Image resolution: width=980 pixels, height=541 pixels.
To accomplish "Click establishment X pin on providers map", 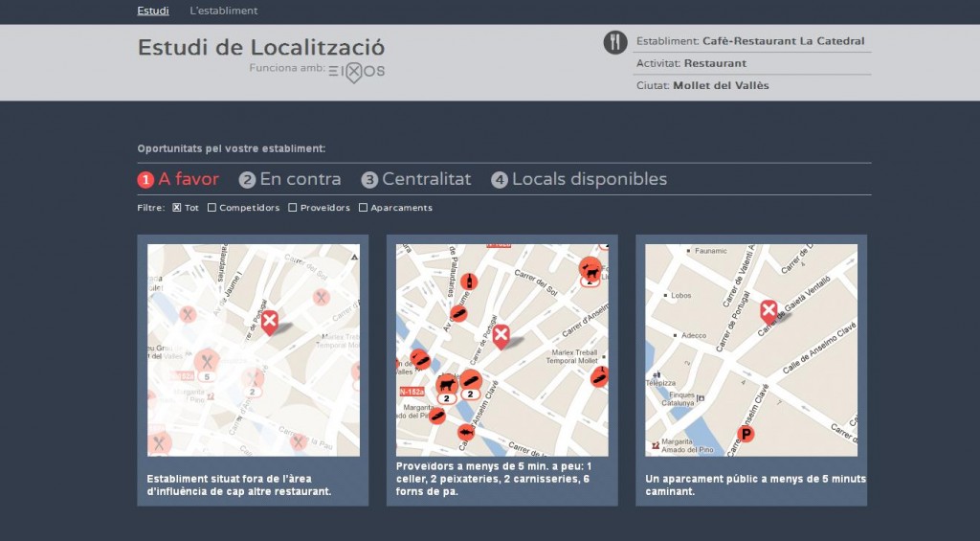I will click(x=501, y=334).
